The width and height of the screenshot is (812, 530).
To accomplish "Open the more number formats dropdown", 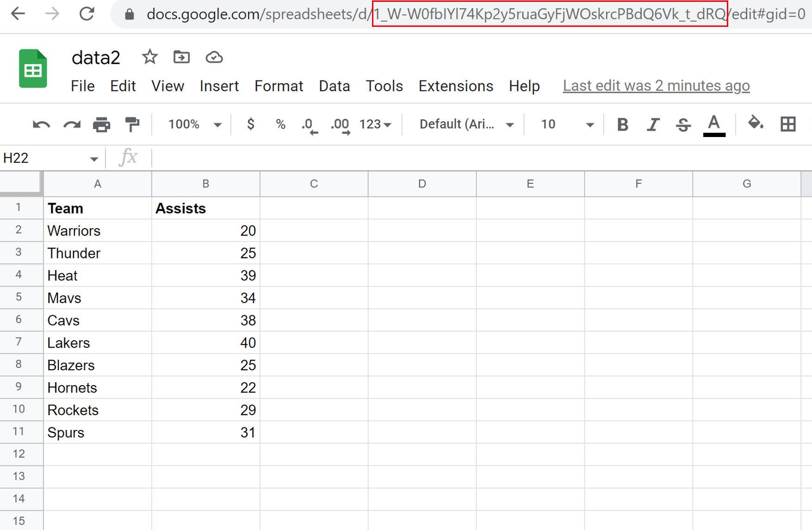I will [375, 124].
